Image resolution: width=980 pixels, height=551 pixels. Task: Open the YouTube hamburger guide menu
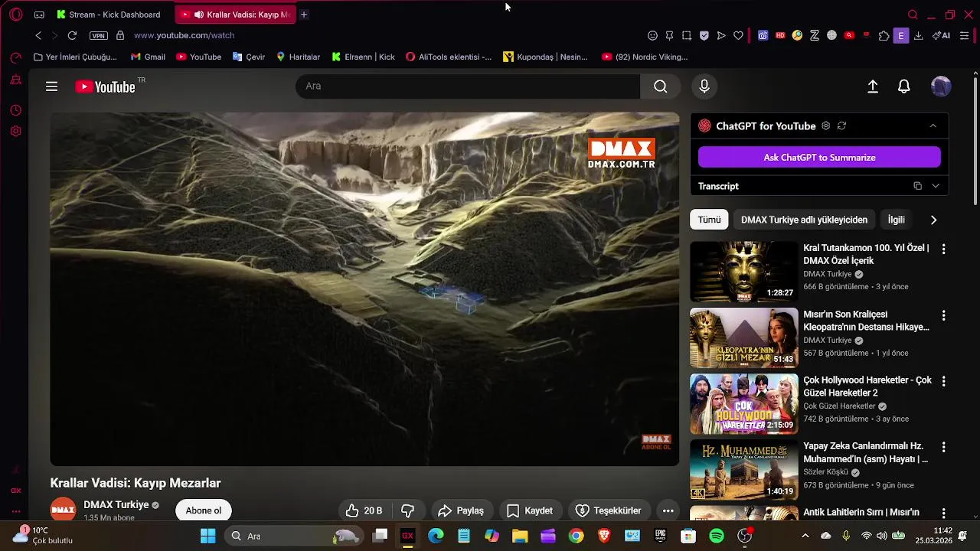51,86
